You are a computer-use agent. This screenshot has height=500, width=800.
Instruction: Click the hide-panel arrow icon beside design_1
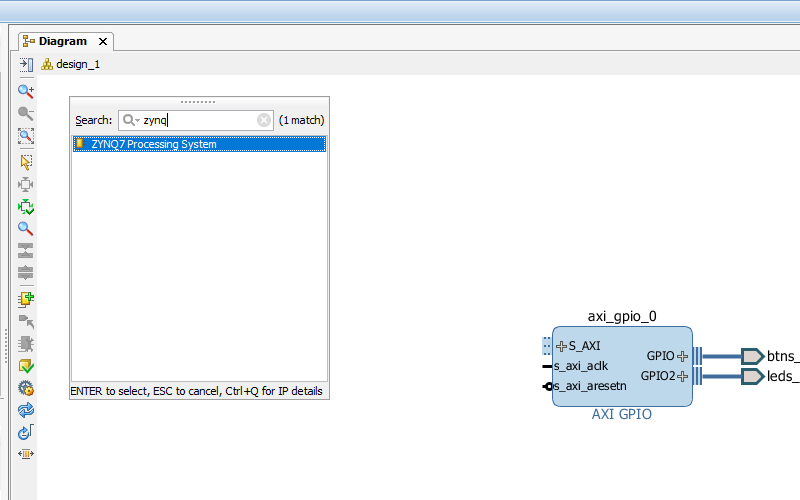pos(26,64)
